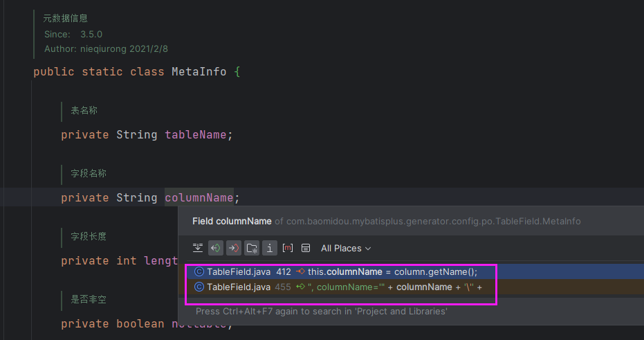Click the merge usages on same line icon

pyautogui.click(x=198, y=248)
